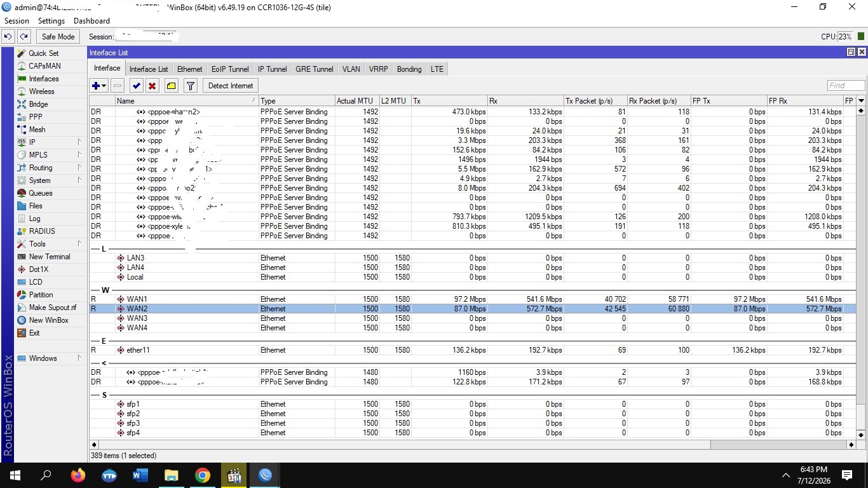This screenshot has height=488, width=868.
Task: Switch to the EoIP Tunnel tab
Action: [x=230, y=69]
